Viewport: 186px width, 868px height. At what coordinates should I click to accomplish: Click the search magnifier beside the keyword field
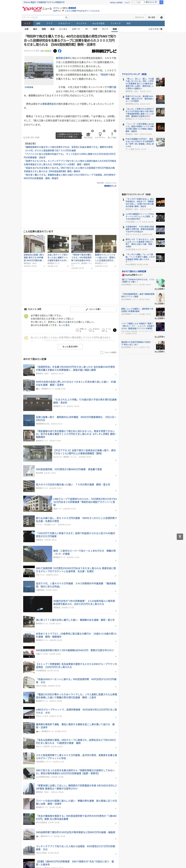click(x=67, y=17)
